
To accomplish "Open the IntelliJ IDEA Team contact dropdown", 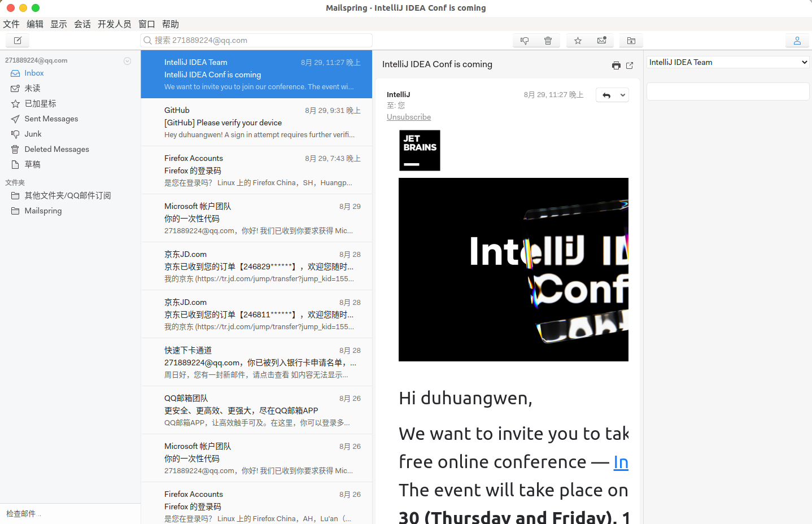I will point(728,62).
